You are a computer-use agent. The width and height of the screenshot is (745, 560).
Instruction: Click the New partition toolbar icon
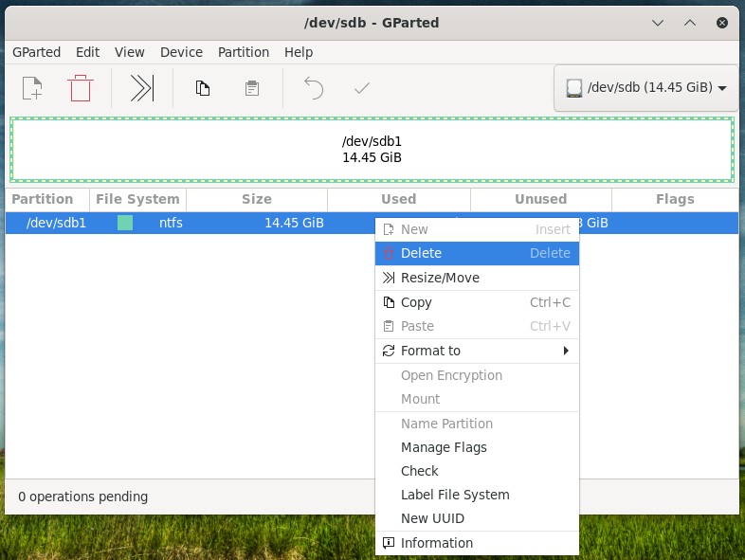pos(32,88)
